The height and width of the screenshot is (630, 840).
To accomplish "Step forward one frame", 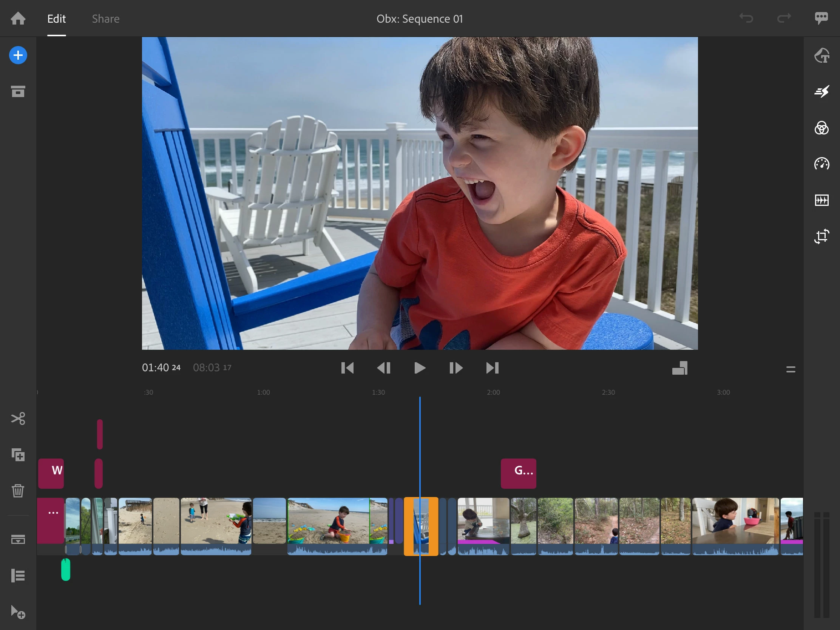I will [456, 367].
